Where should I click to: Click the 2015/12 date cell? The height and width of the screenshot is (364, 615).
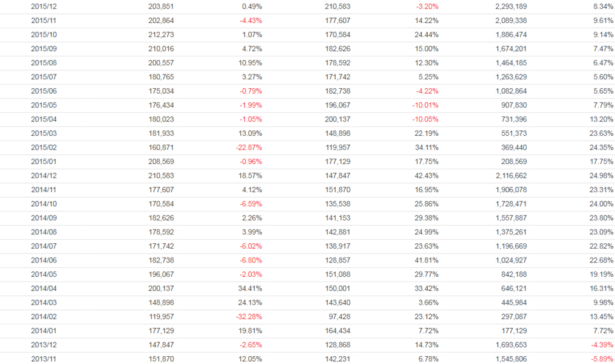(x=43, y=7)
